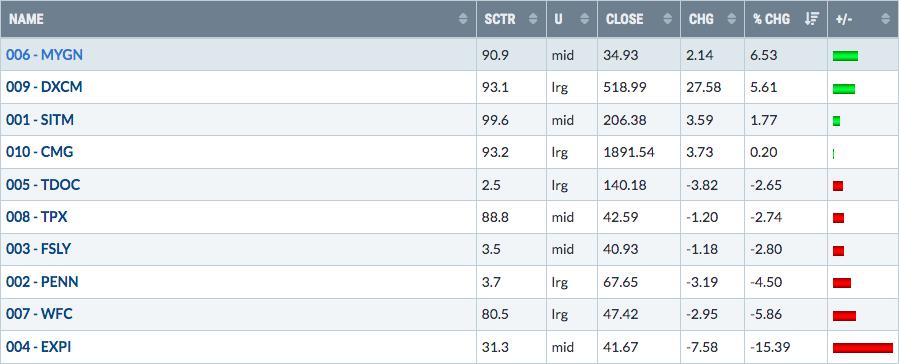
Task: Open the 010 - CMG symbol link
Action: point(40,152)
